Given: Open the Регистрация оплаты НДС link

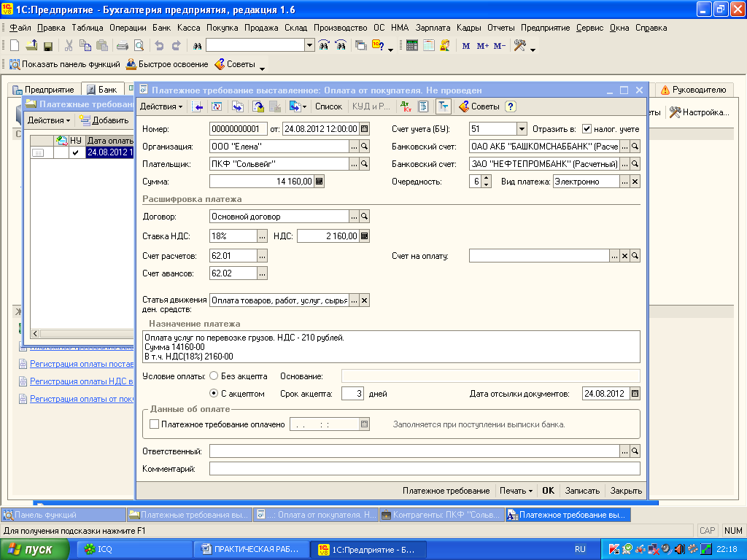Looking at the screenshot, I should (81, 381).
